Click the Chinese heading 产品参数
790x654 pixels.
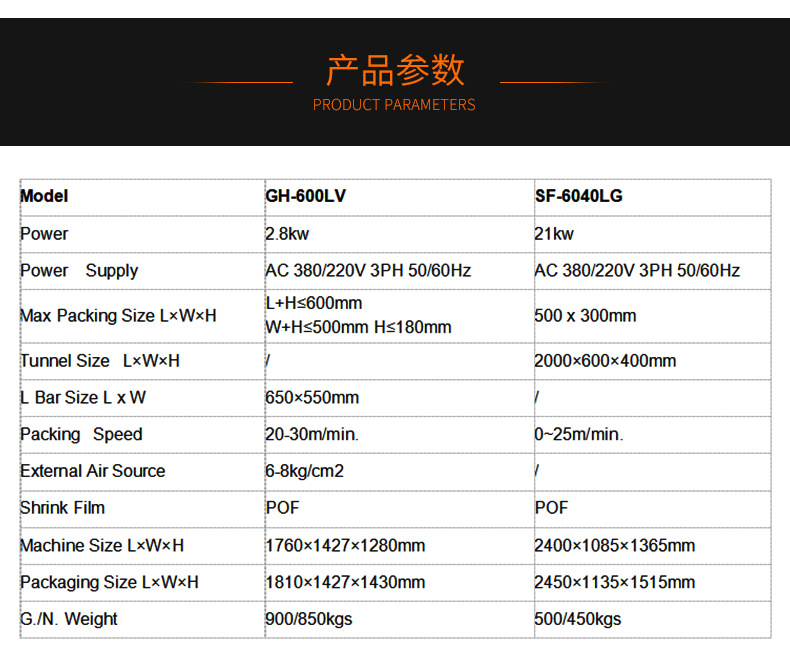point(395,70)
